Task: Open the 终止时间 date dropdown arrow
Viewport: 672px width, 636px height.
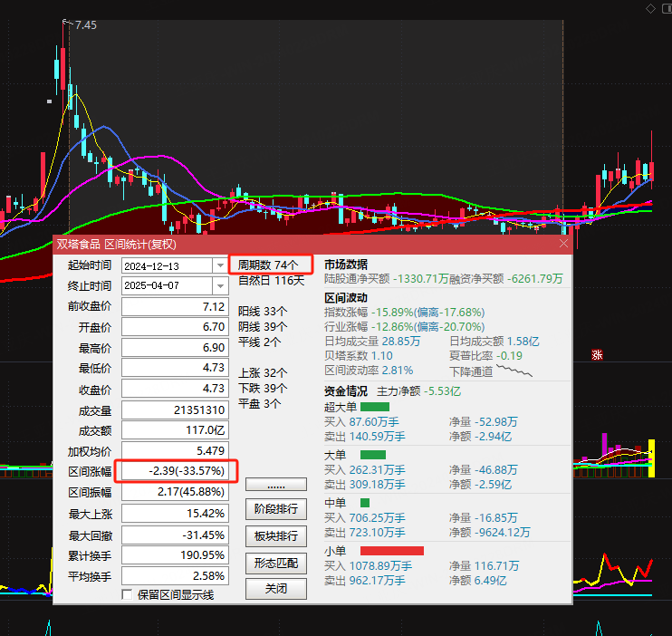Action: point(220,285)
